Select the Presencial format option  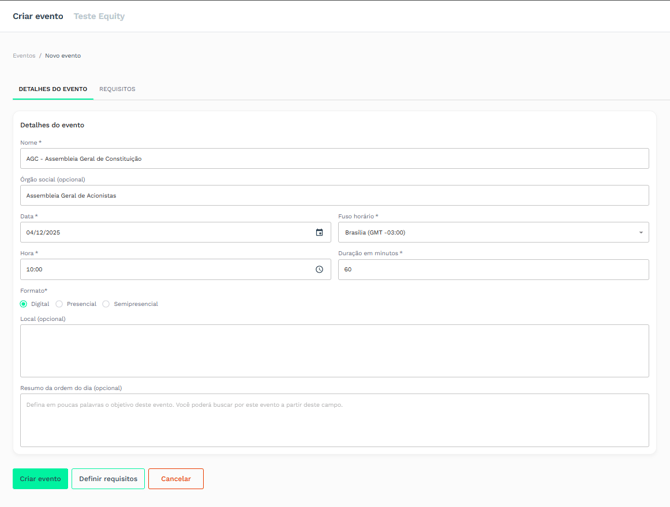click(x=60, y=304)
